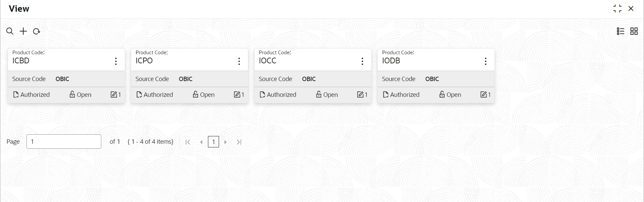Go to first page of results
This screenshot has width=644, height=202.
pyautogui.click(x=188, y=142)
